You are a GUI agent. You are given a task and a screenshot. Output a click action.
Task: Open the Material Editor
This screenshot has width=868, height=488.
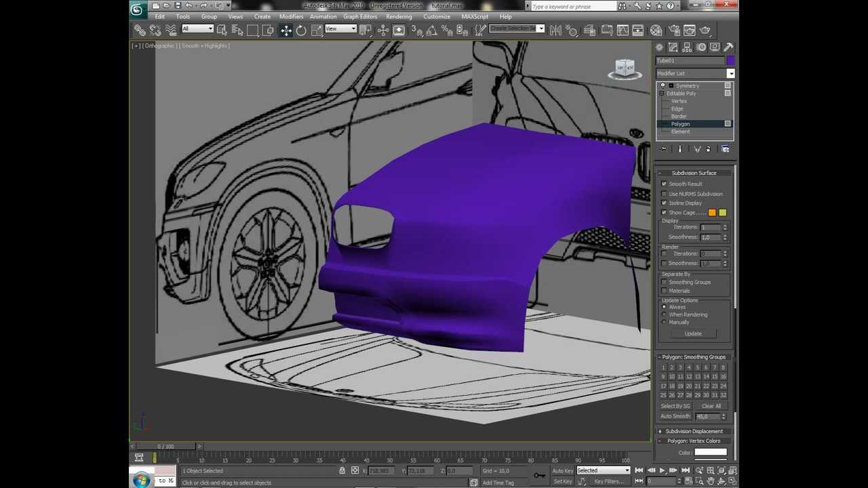(656, 30)
